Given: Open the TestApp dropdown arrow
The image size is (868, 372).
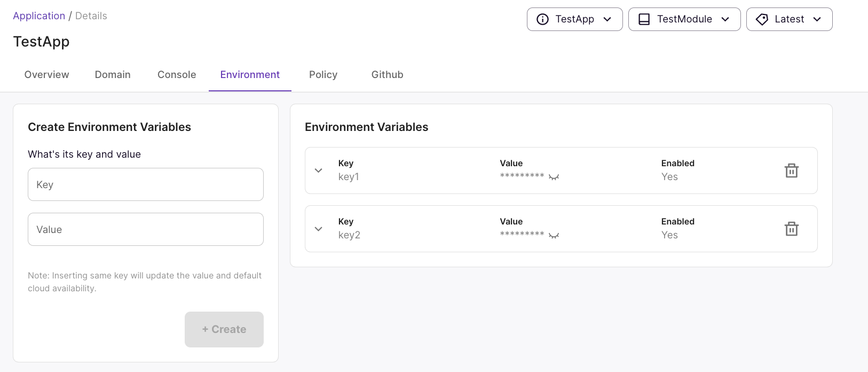Looking at the screenshot, I should click(607, 19).
